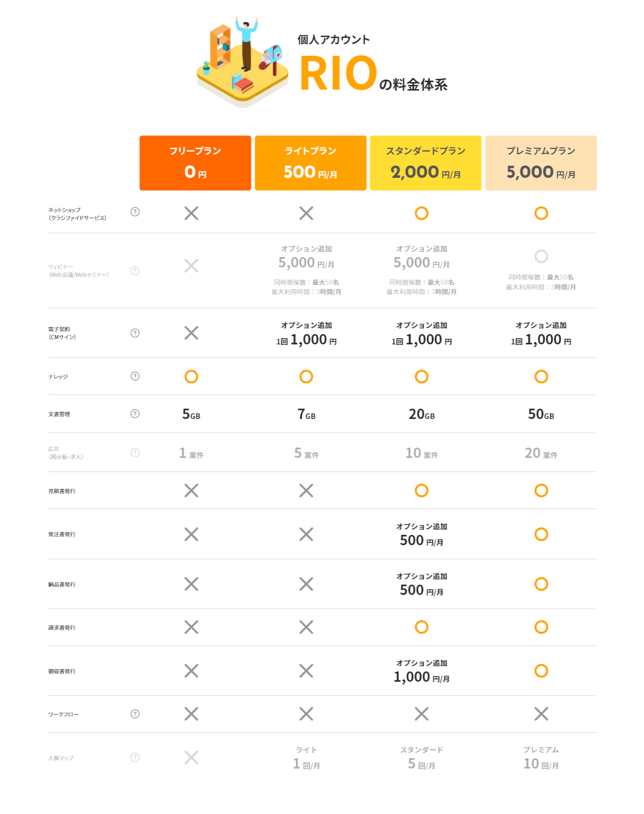Screen dimensions: 644x814
Task: Click 領収書発行 option 1,000円/月 in Standard
Action: click(421, 671)
